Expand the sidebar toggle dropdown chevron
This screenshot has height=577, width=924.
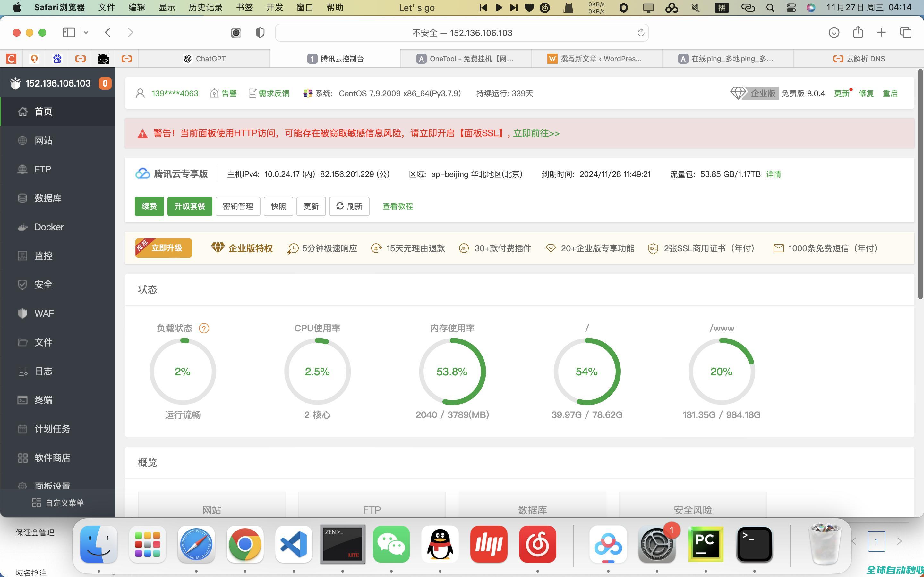86,33
